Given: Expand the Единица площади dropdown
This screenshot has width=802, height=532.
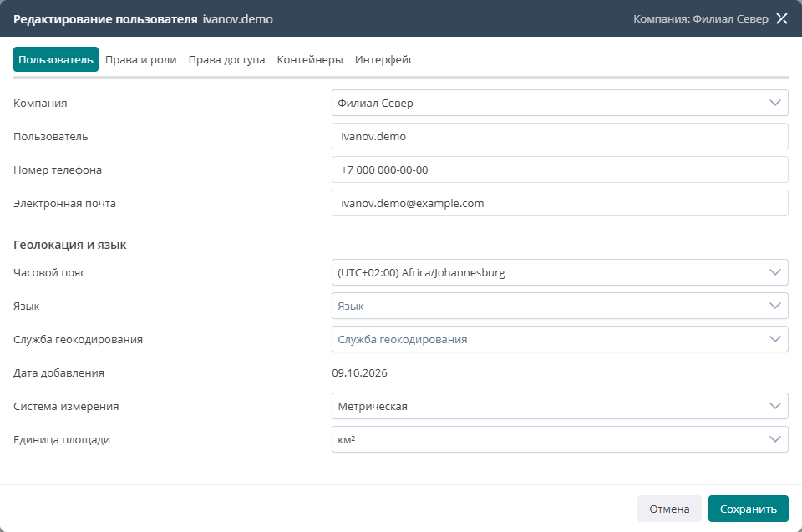Looking at the screenshot, I should pyautogui.click(x=560, y=439).
